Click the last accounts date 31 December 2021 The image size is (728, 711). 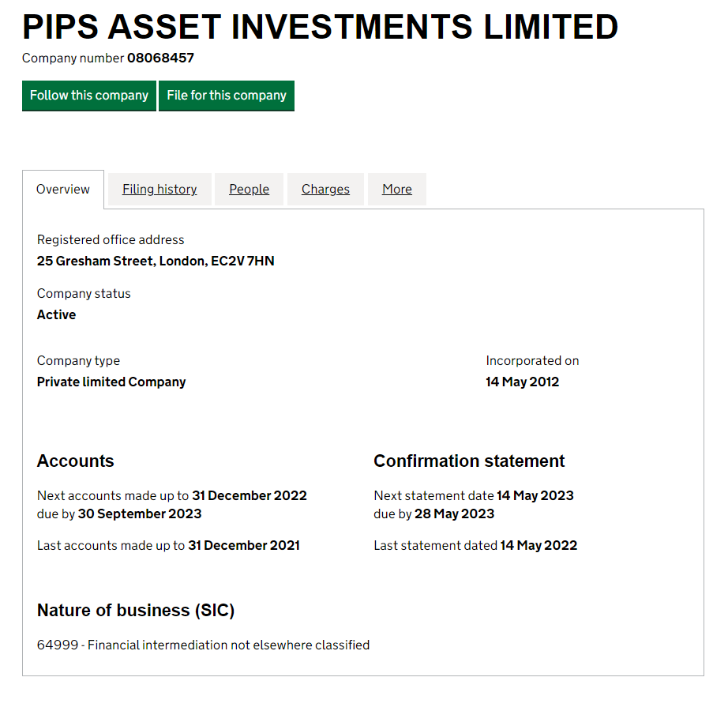(244, 546)
